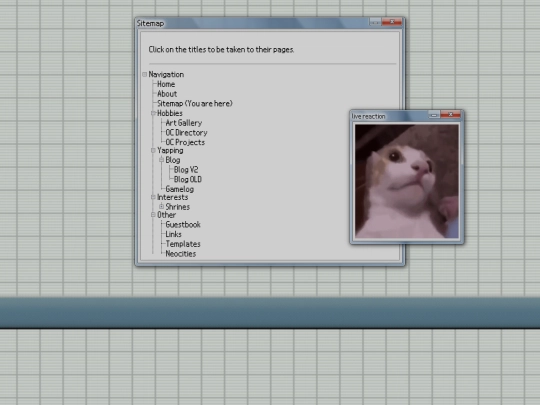Collapse the Hobbies branch
540x405 pixels.
click(153, 113)
